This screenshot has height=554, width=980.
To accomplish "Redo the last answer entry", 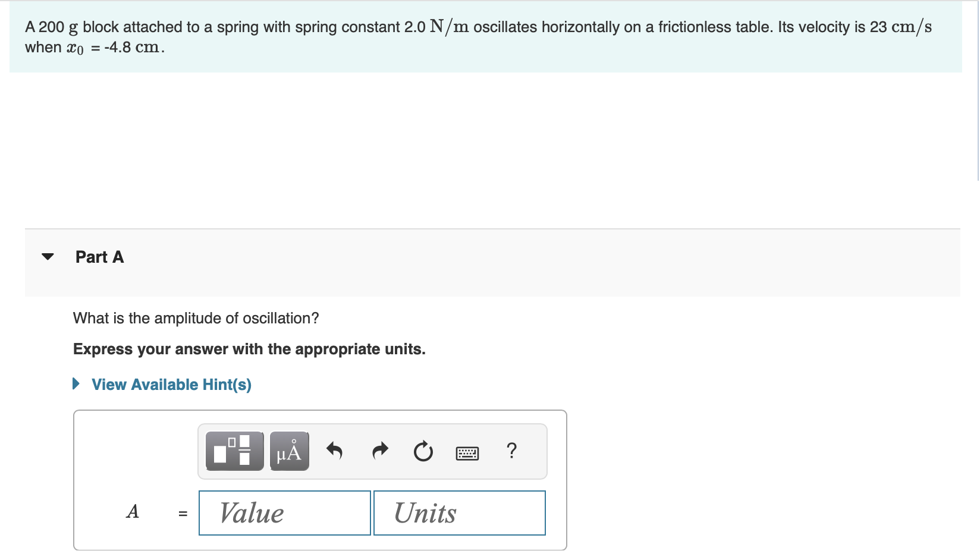I will [x=379, y=452].
